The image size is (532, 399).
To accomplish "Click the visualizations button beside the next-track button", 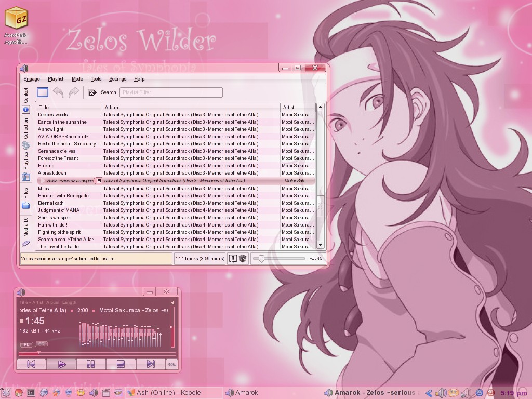I will click(171, 364).
